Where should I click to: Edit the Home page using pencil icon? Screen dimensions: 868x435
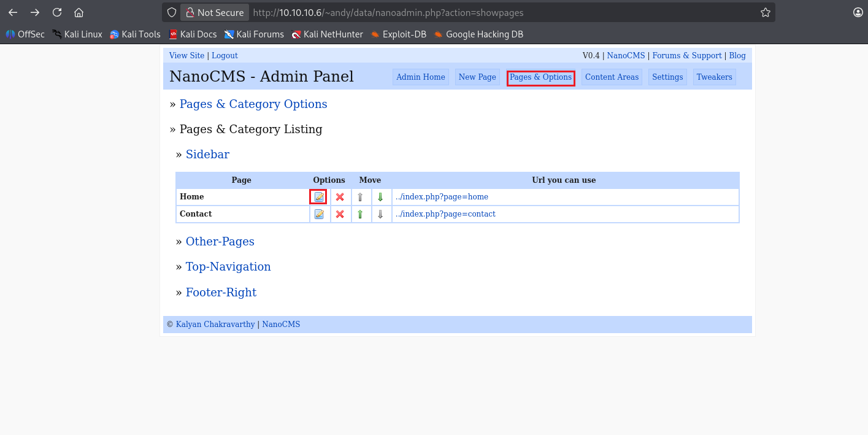(x=319, y=197)
